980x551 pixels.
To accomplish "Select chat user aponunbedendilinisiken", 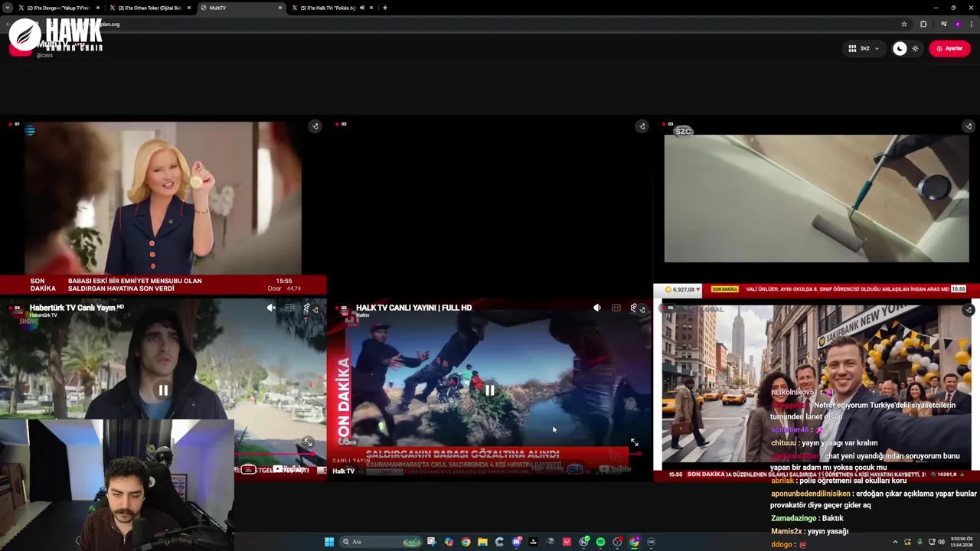I will click(811, 494).
